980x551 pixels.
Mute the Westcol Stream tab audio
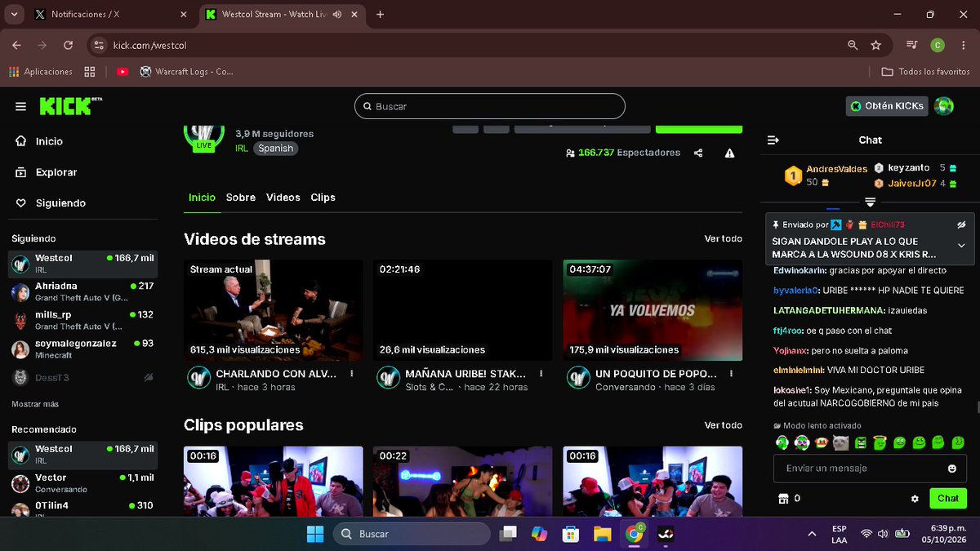[337, 15]
